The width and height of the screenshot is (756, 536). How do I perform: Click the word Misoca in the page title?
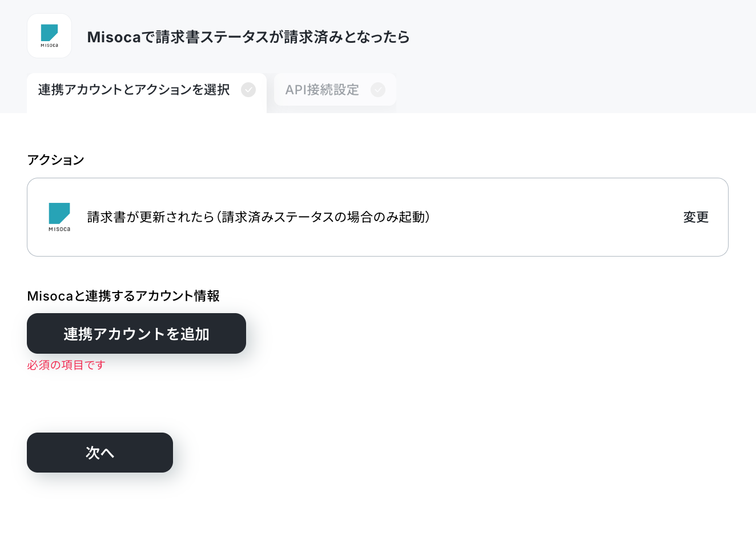point(114,37)
